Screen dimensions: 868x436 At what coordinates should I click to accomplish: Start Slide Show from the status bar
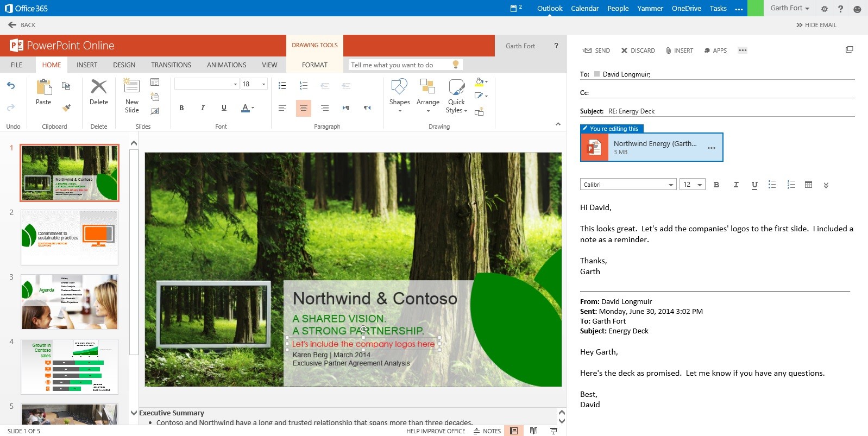pyautogui.click(x=553, y=431)
